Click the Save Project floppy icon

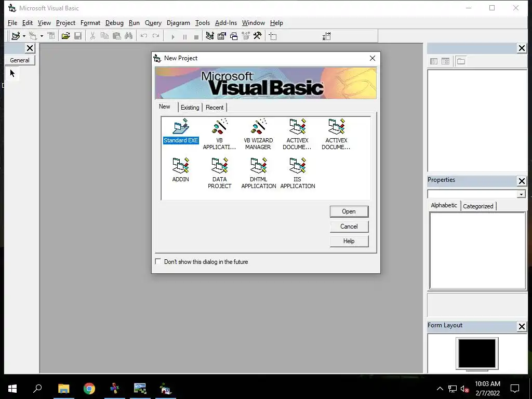pos(78,36)
